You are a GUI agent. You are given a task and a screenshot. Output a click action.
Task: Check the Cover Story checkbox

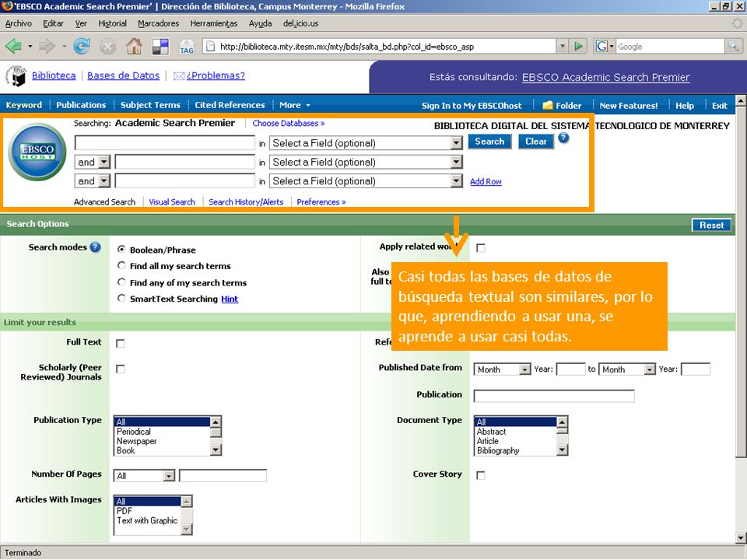tap(481, 475)
